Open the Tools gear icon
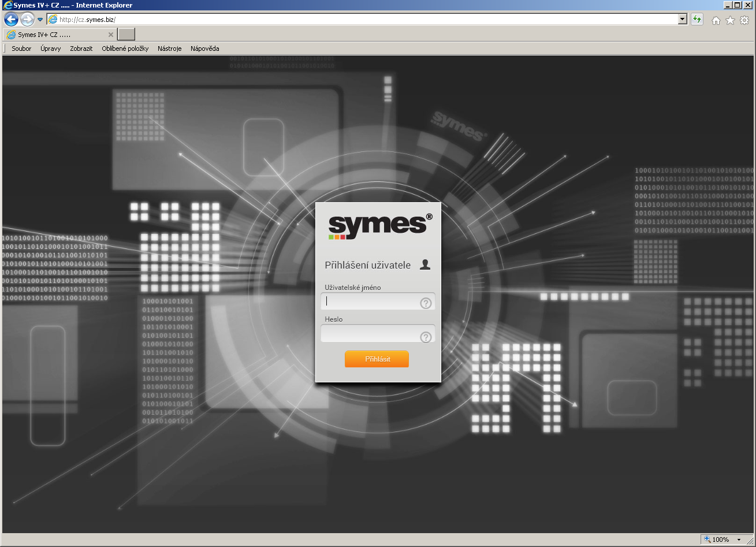This screenshot has height=547, width=756. tap(744, 20)
